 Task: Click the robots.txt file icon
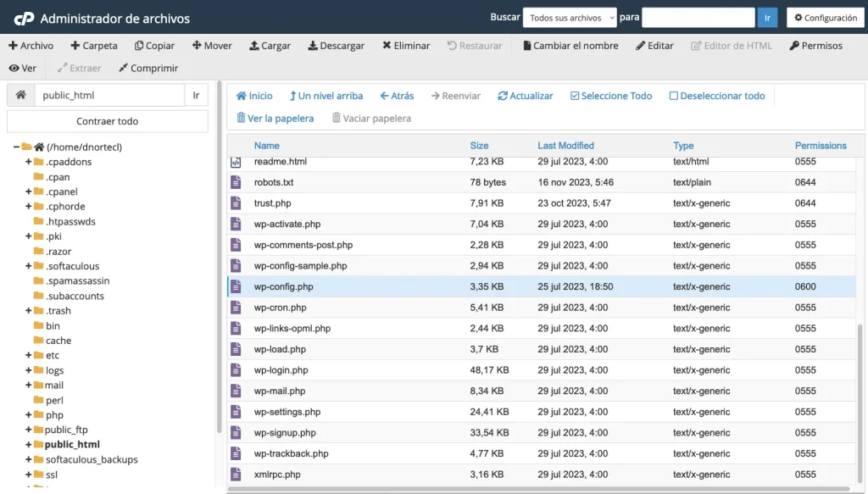click(x=236, y=182)
